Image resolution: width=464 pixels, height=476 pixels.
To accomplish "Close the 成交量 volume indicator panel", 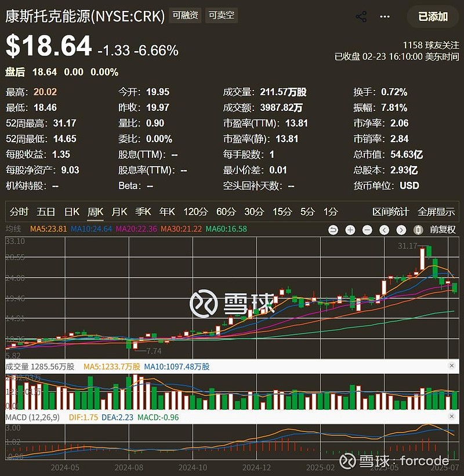I will (x=451, y=366).
